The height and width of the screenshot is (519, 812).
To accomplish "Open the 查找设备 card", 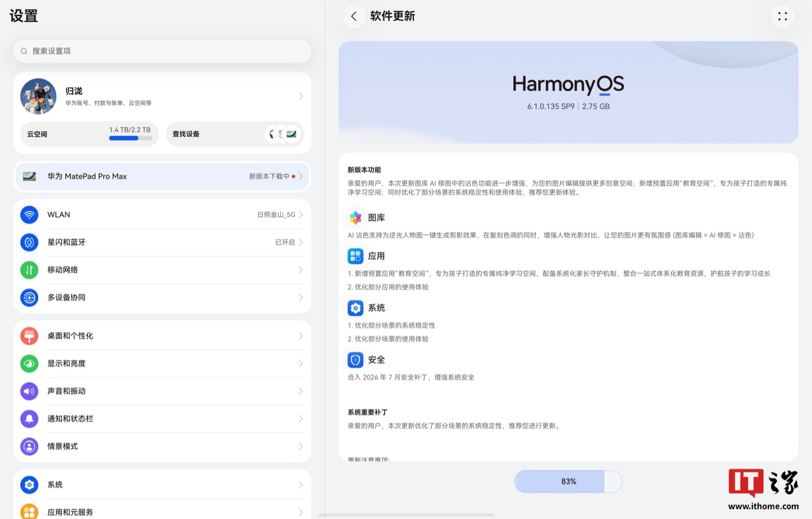I will [x=235, y=134].
